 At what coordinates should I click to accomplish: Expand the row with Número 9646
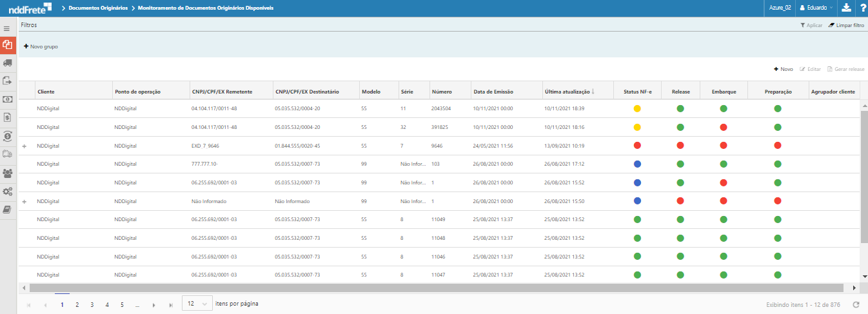[25, 146]
